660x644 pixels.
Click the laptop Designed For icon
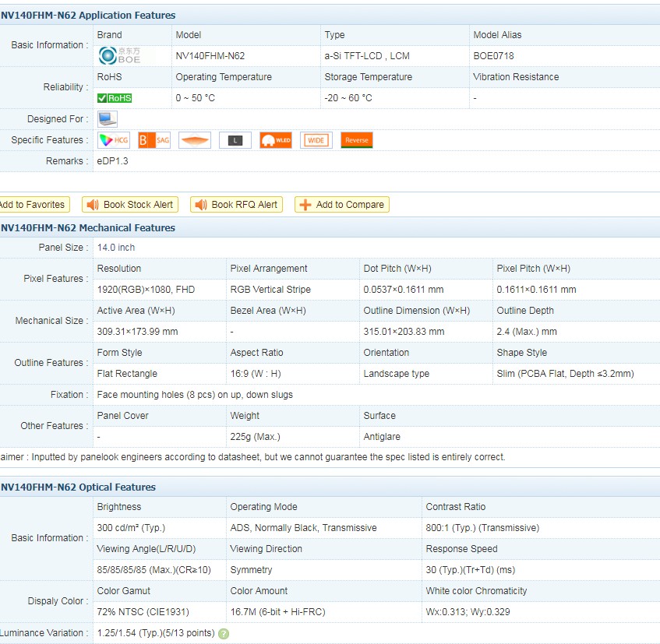[x=108, y=119]
